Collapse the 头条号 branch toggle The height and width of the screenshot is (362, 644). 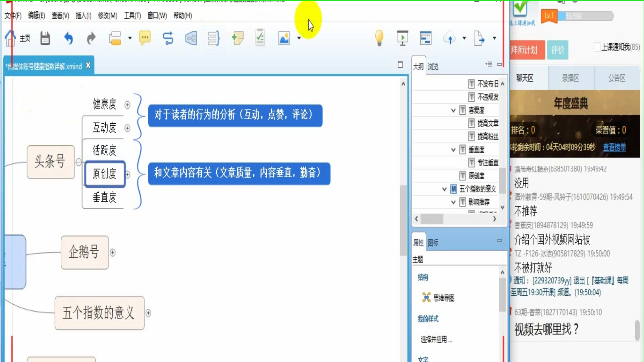click(78, 162)
